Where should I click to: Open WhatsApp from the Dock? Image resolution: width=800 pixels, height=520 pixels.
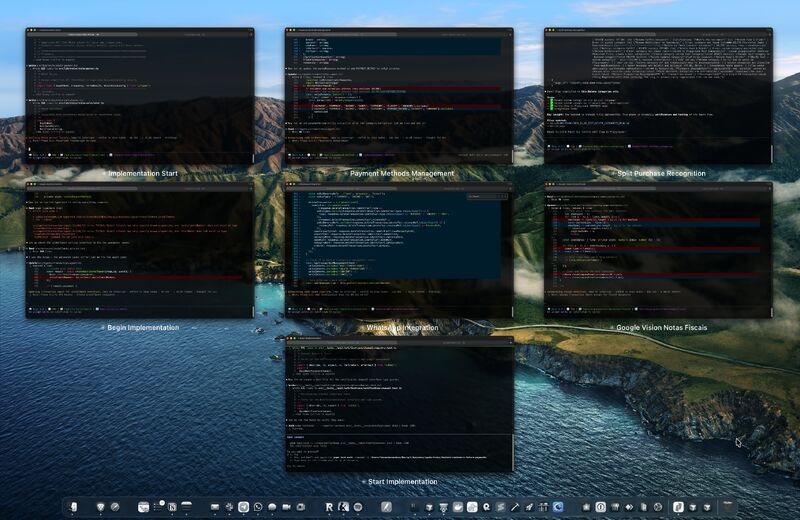pyautogui.click(x=258, y=507)
